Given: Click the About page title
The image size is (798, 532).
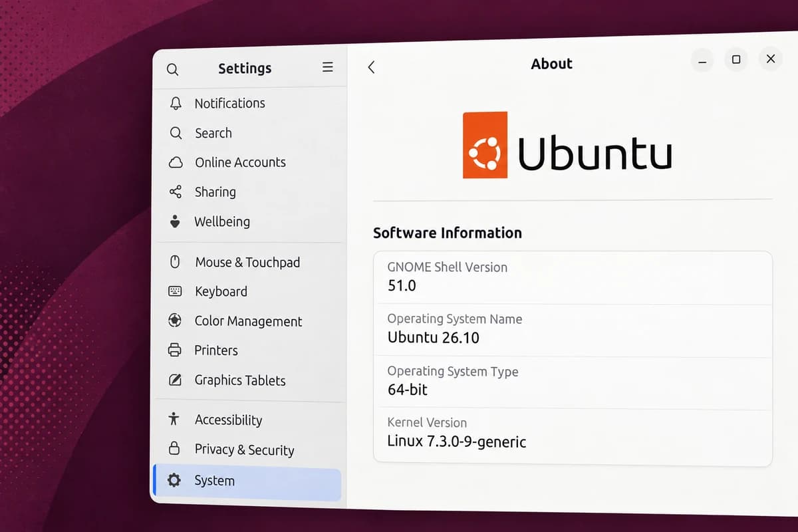Looking at the screenshot, I should coord(552,64).
